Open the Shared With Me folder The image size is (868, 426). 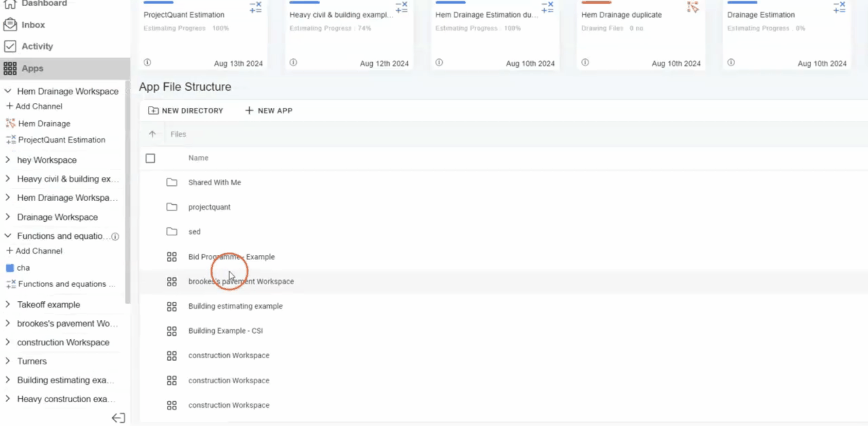[214, 182]
